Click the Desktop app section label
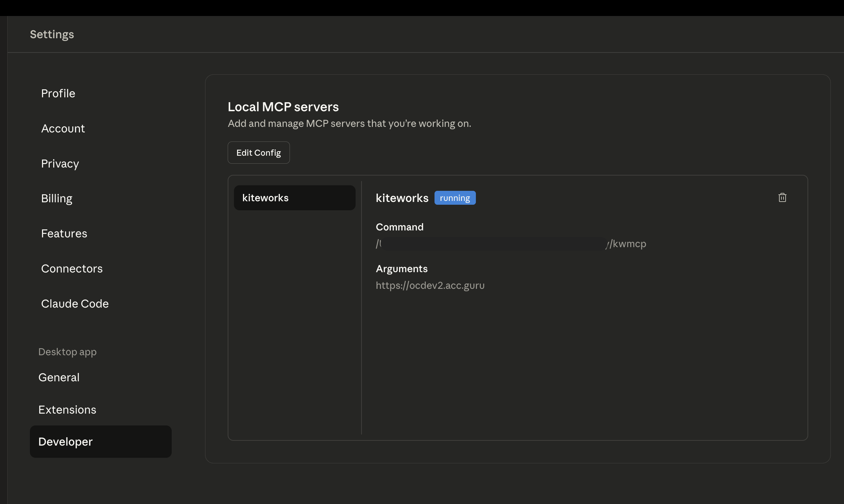Screen dimensions: 844x504 67,352
